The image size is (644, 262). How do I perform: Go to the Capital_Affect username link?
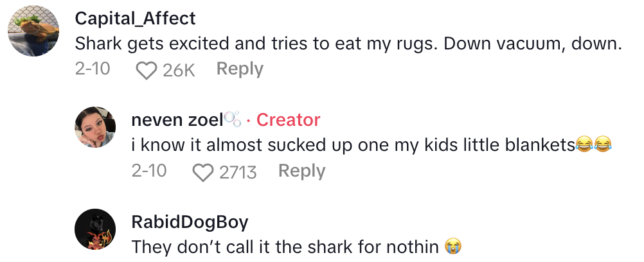coord(135,19)
